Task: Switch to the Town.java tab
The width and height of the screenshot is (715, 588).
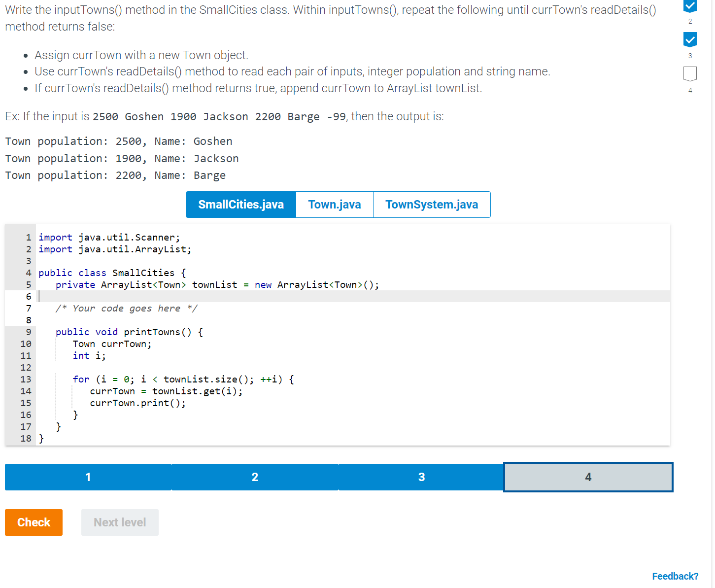Action: tap(335, 204)
